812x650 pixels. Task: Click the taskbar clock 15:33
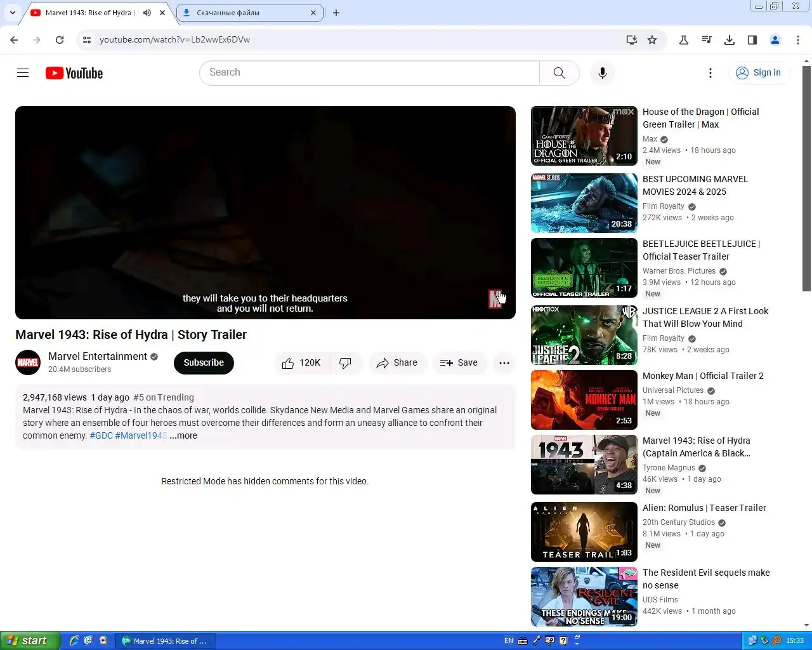point(795,640)
